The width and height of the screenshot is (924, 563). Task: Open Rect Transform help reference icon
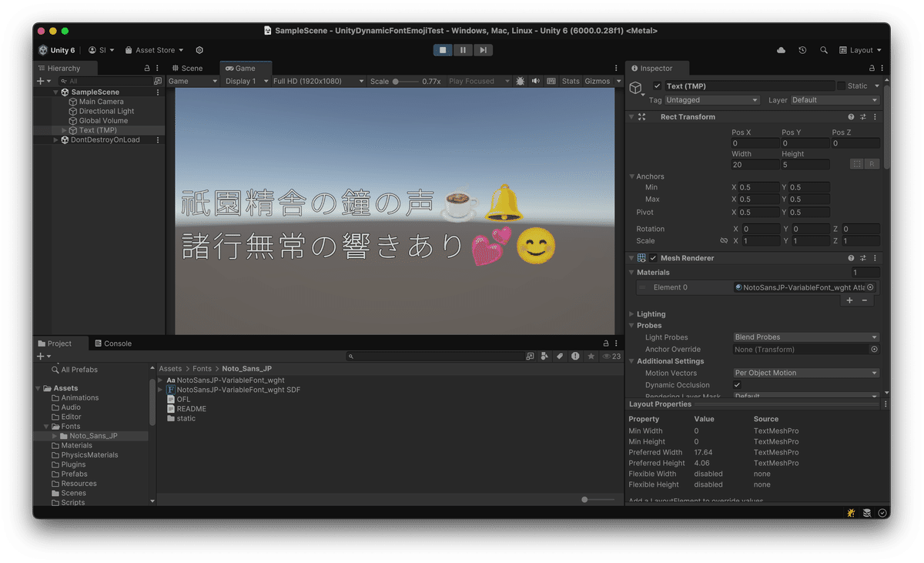(851, 117)
